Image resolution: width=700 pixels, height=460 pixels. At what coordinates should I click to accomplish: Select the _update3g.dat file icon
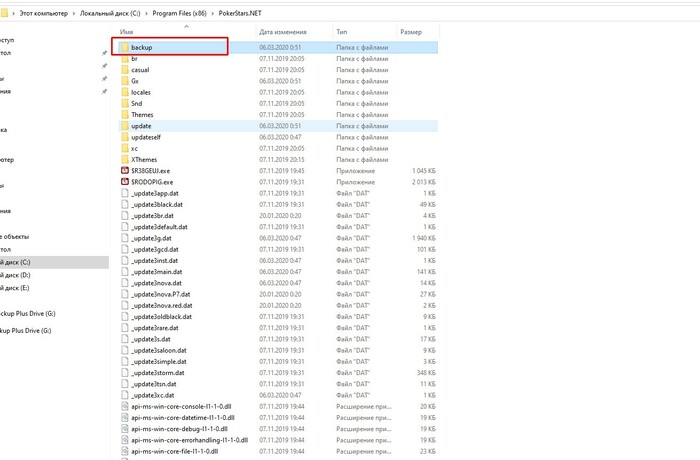(125, 238)
